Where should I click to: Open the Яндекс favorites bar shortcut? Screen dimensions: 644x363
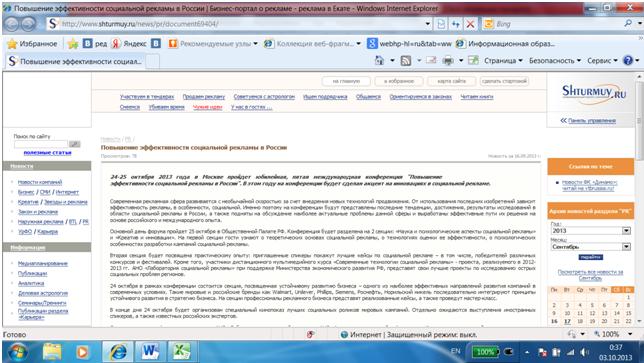pyautogui.click(x=129, y=44)
